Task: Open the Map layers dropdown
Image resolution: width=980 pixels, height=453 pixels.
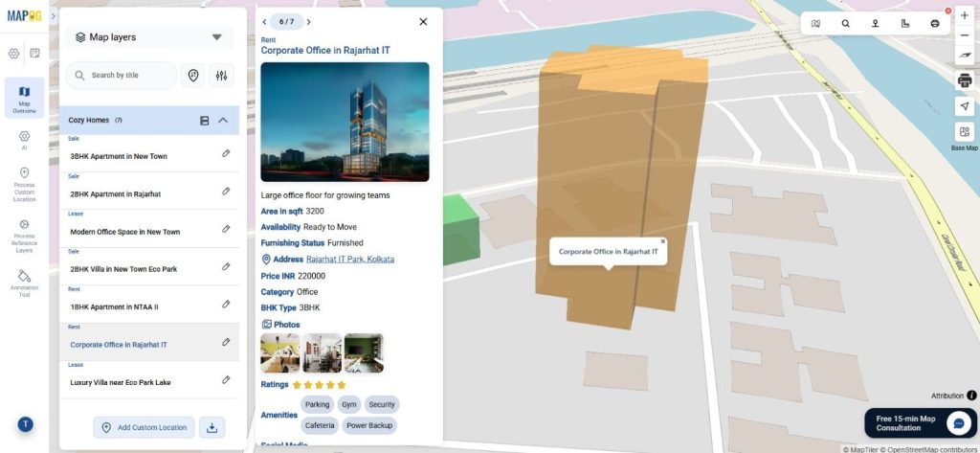Action: tap(149, 37)
